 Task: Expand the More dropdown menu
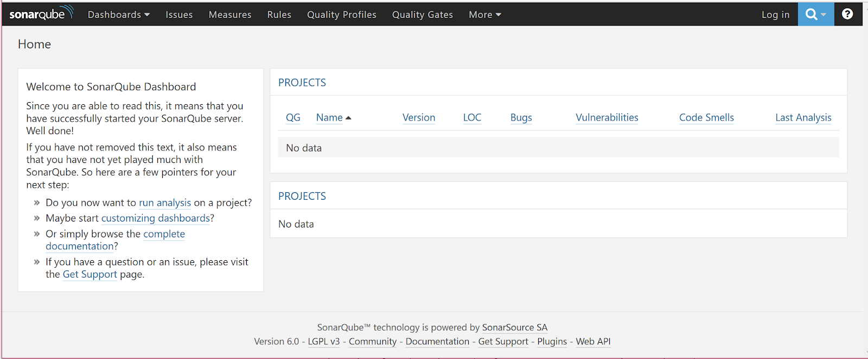tap(485, 15)
